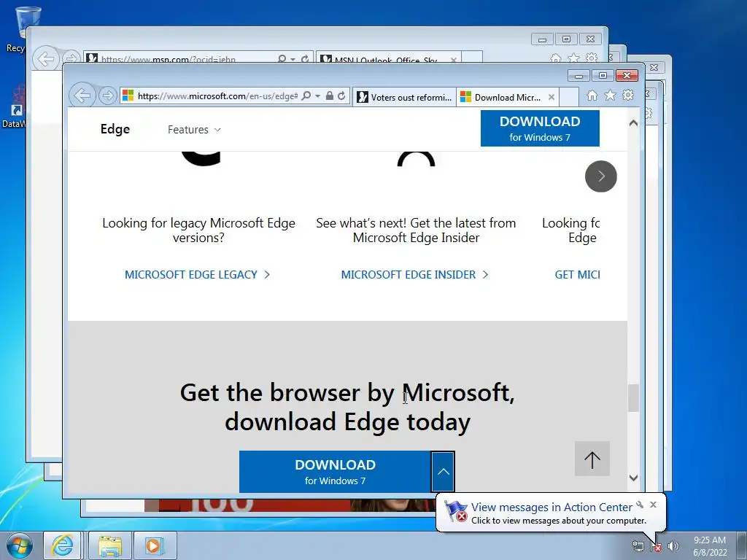Click the network tray icon

(x=638, y=546)
